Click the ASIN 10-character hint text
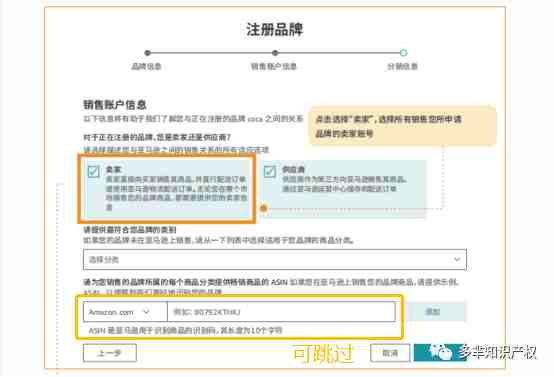Image resolution: width=554 pixels, height=377 pixels. click(x=185, y=331)
